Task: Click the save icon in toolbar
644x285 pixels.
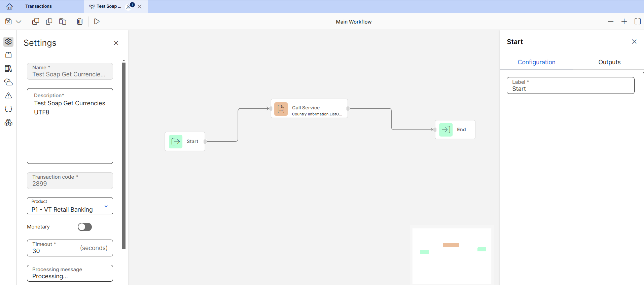Action: pyautogui.click(x=8, y=22)
